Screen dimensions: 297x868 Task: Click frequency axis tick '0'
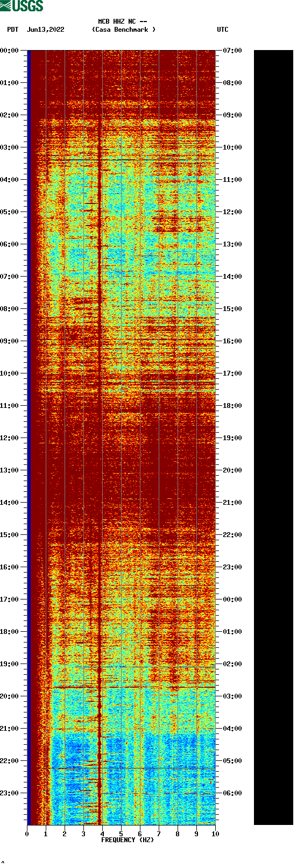click(27, 834)
